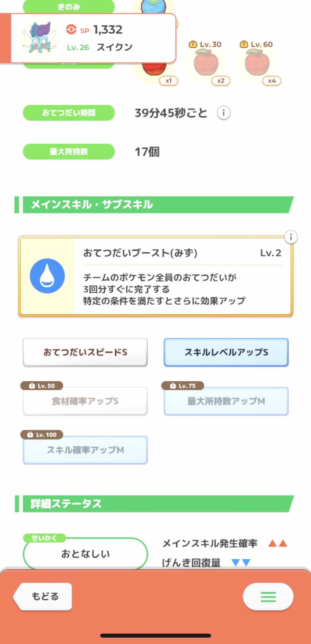Tap the おとなしい nature box

click(85, 554)
